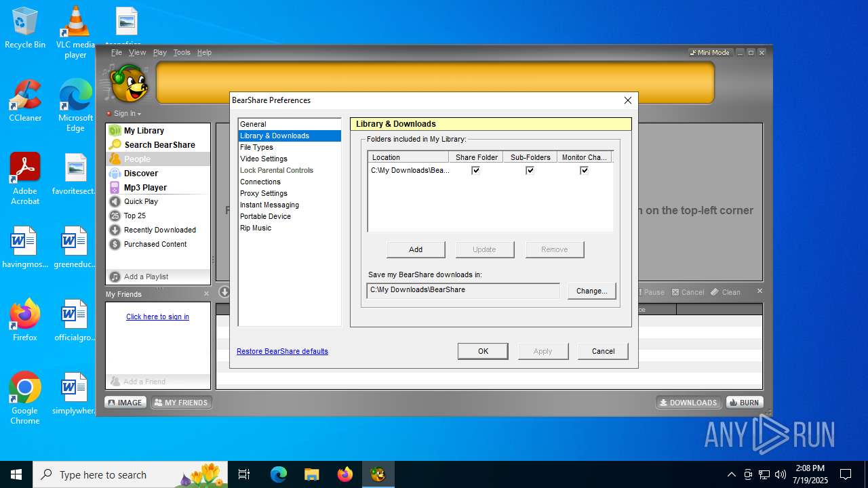Open Mp3 Player sidebar item
The height and width of the screenshot is (488, 868).
pos(157,187)
